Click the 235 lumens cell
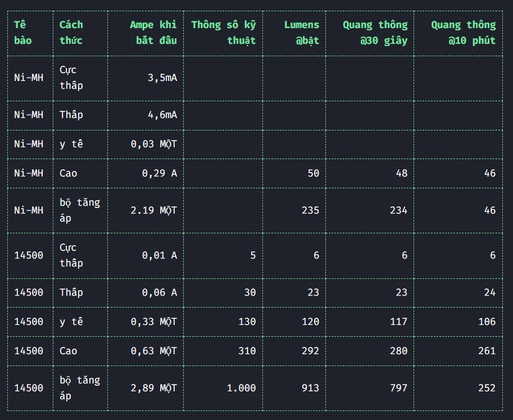Screen dimensions: 513x420 pyautogui.click(x=310, y=210)
